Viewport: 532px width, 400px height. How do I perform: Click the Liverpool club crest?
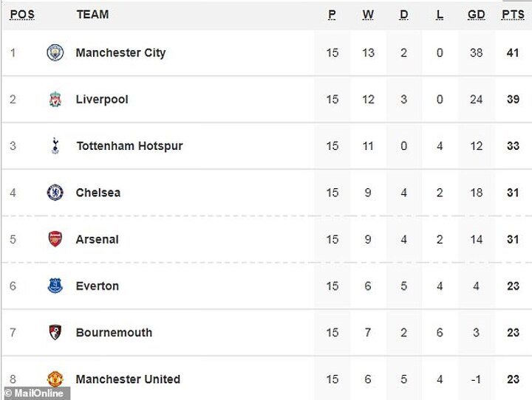pyautogui.click(x=55, y=100)
